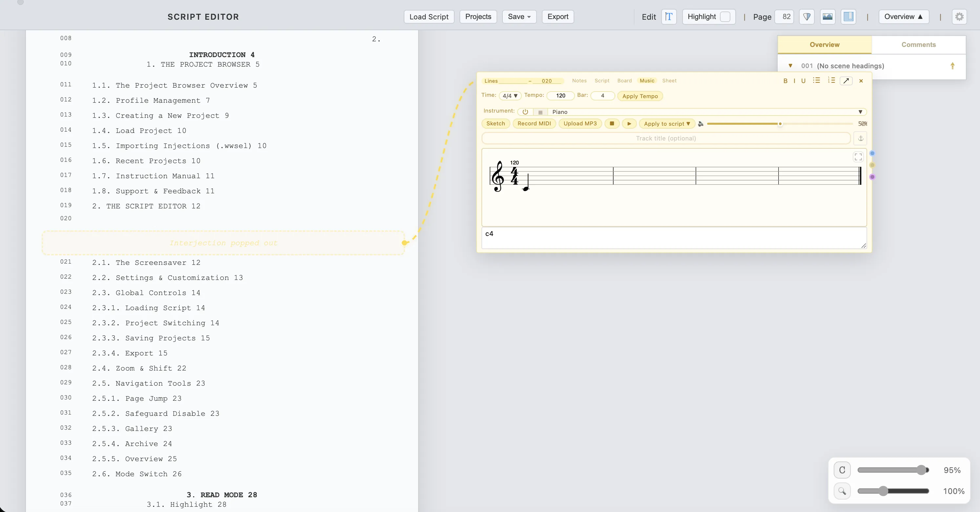Switch interjection to Board tab
The image size is (980, 512).
pyautogui.click(x=624, y=81)
